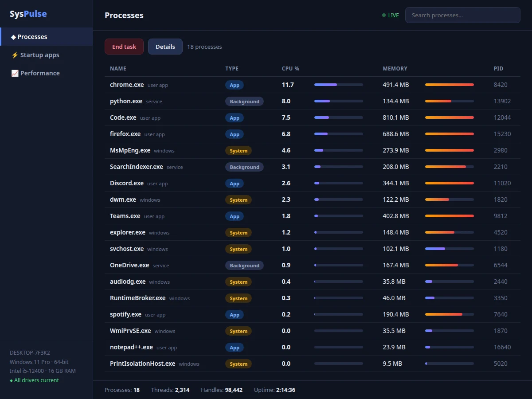
Task: Click the diamond icon beside Processes
Action: [x=13, y=37]
